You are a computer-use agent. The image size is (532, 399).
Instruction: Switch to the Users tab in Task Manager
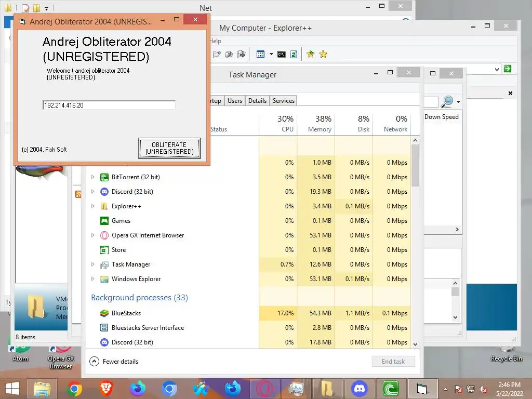pyautogui.click(x=235, y=101)
